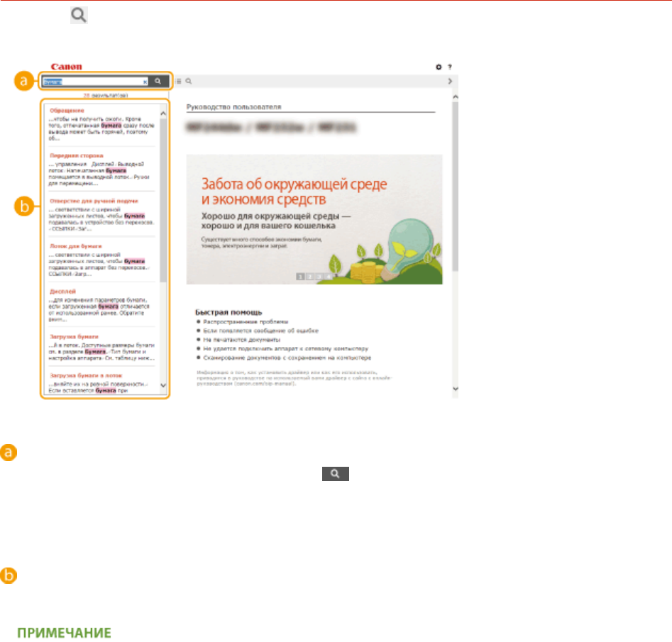Click the results count text under the search box
Viewport: 672px width, 642px height.
click(x=106, y=95)
